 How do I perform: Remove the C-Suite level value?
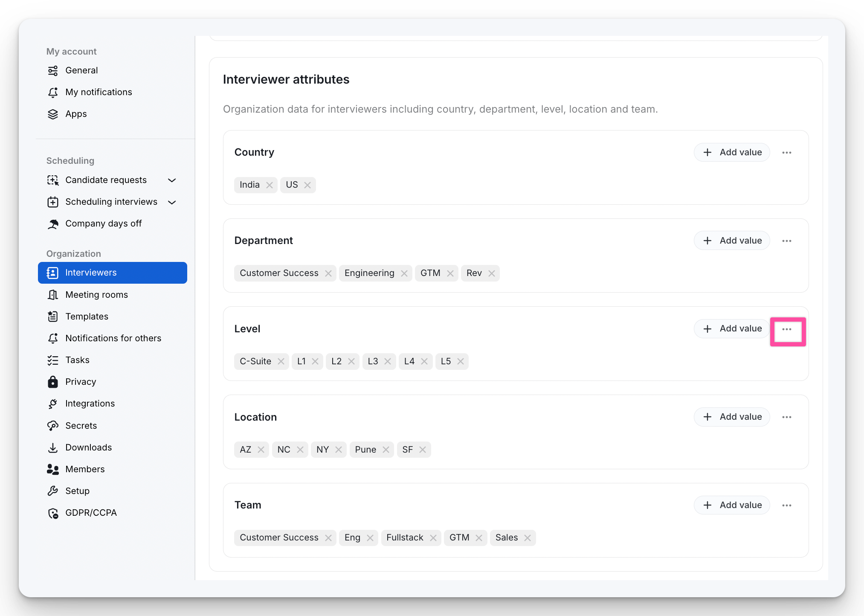(281, 361)
